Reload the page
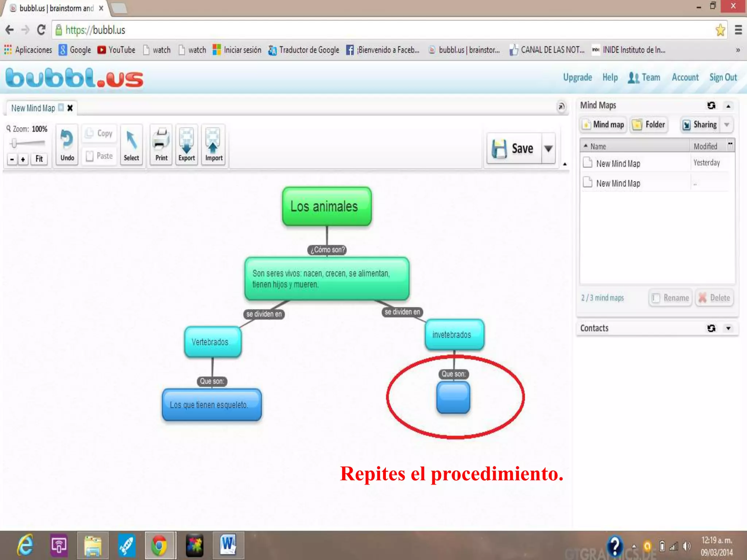The width and height of the screenshot is (747, 560). click(x=41, y=30)
